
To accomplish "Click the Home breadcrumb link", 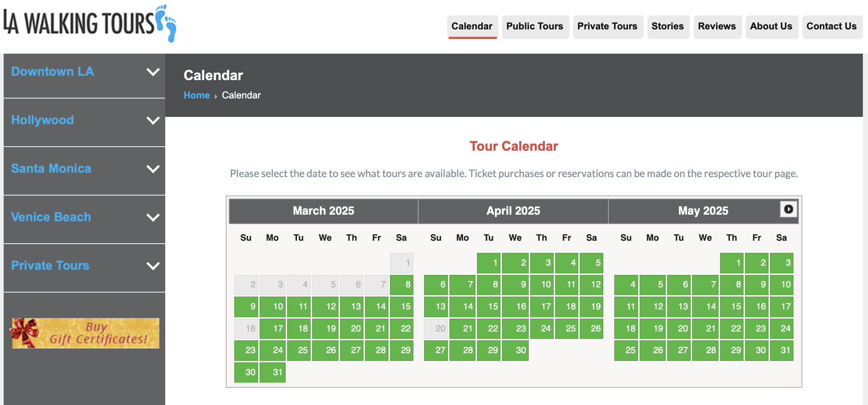I will click(196, 95).
